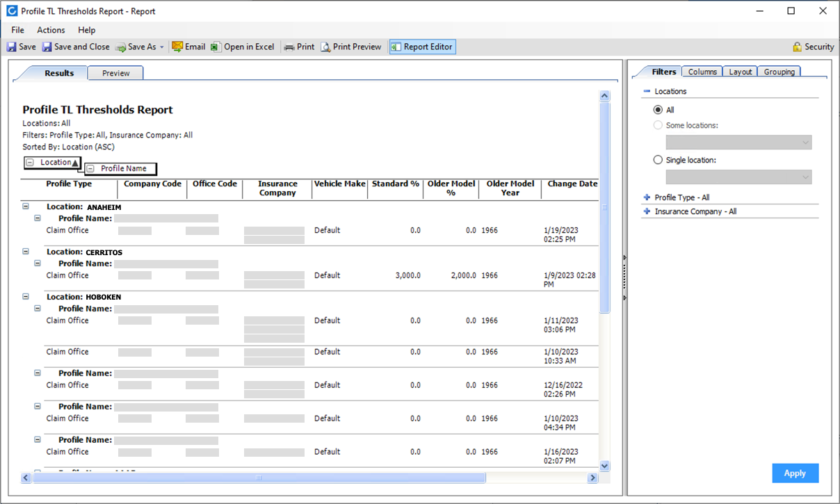840x504 pixels.
Task: Click the Print printer icon
Action: click(x=289, y=47)
